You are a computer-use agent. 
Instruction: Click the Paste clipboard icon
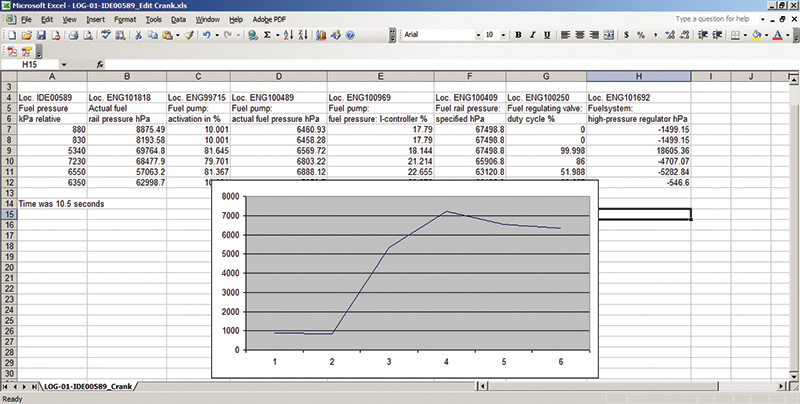click(x=167, y=35)
